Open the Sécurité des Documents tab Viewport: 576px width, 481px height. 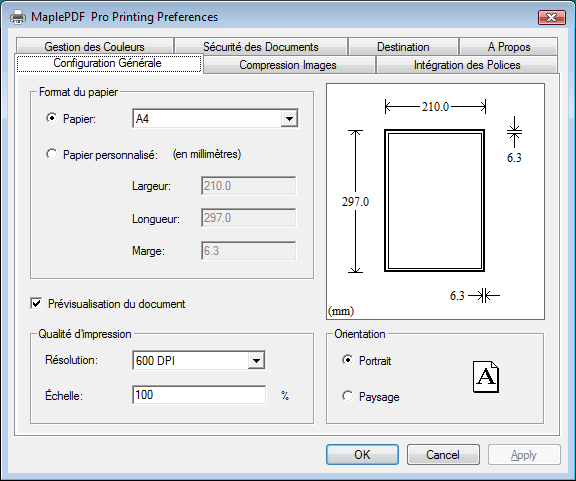click(x=261, y=46)
